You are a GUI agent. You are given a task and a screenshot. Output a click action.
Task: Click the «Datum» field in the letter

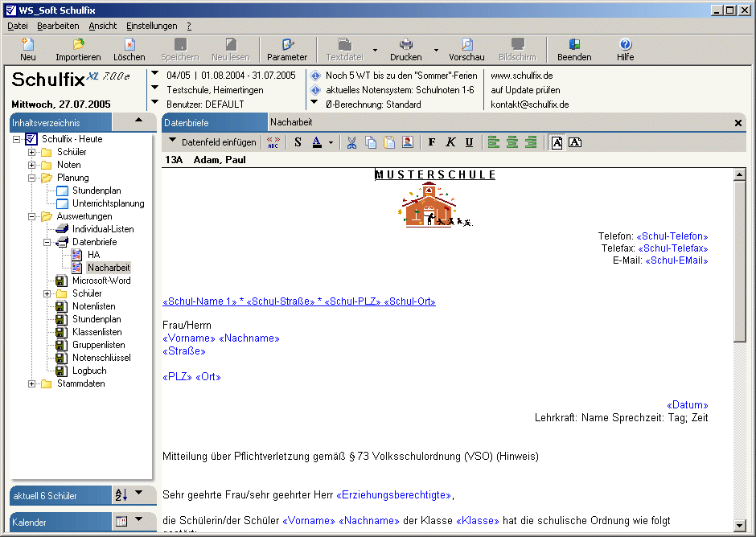pyautogui.click(x=687, y=405)
